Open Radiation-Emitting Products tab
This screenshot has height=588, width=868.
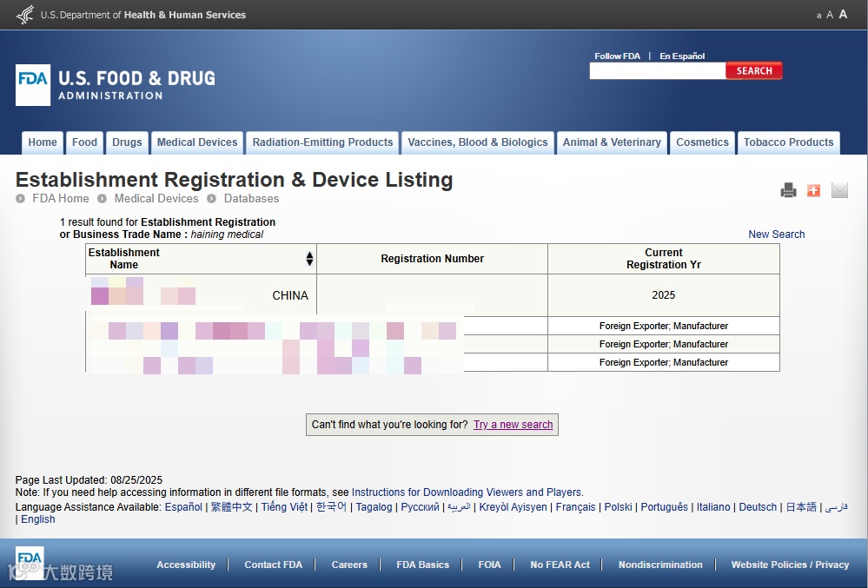pos(322,142)
